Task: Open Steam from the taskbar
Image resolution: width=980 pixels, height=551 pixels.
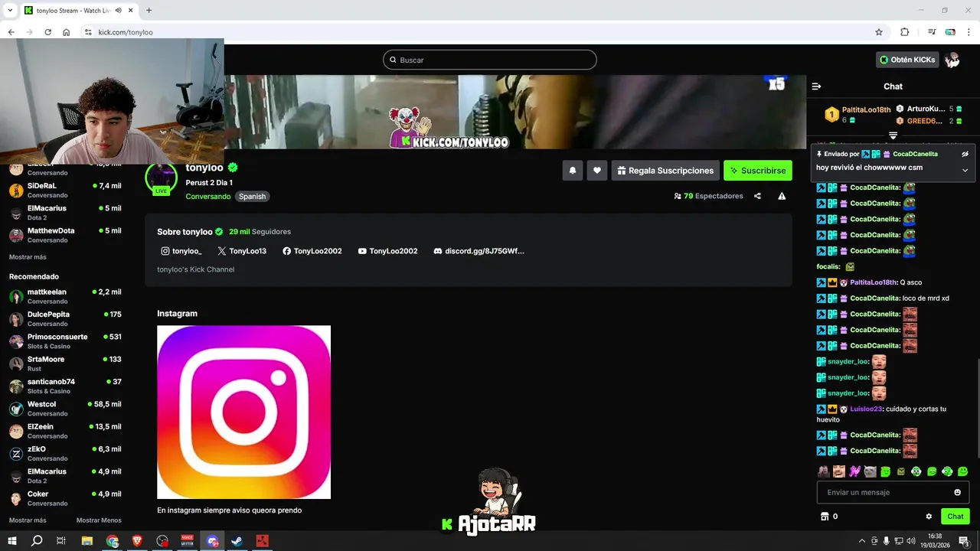Action: tap(237, 541)
